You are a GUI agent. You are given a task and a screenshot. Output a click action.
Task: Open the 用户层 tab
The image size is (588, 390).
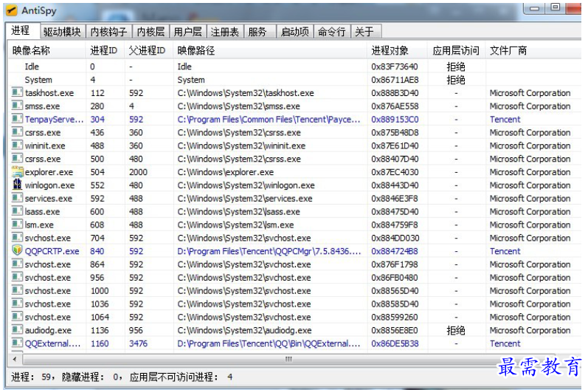click(188, 32)
